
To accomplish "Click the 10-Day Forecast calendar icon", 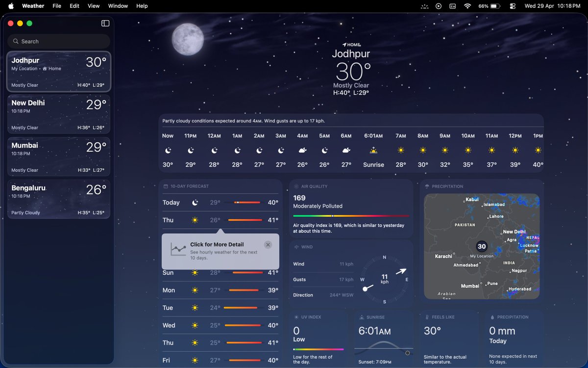I will tap(166, 186).
